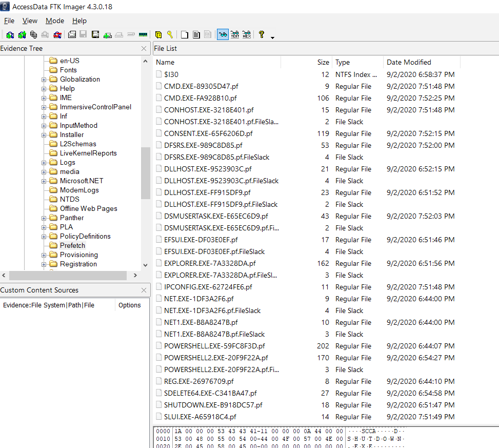Click the Capture Memory chip icon
Image resolution: width=499 pixels, height=448 pixels.
(143, 35)
